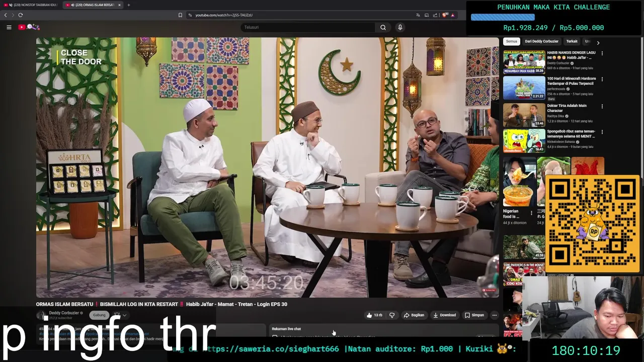Go forward in browser history
Screen dimensions: 644x362
point(13,15)
